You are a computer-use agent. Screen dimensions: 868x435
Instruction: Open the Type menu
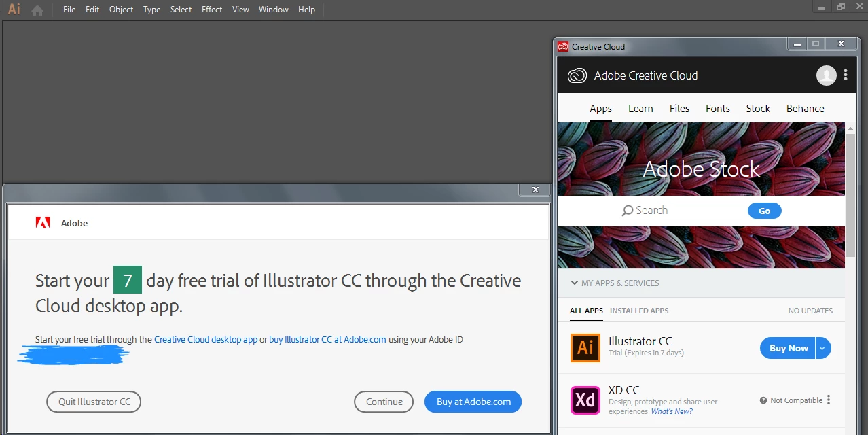point(151,10)
